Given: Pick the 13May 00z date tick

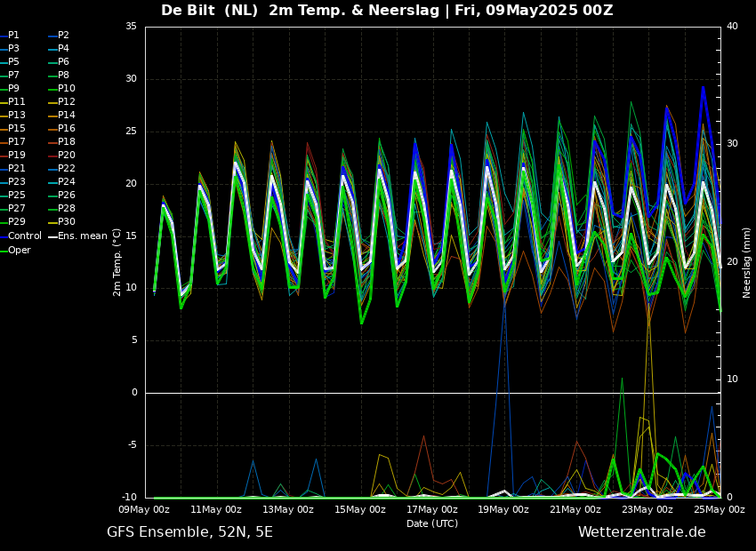Looking at the screenshot, I should tap(288, 509).
